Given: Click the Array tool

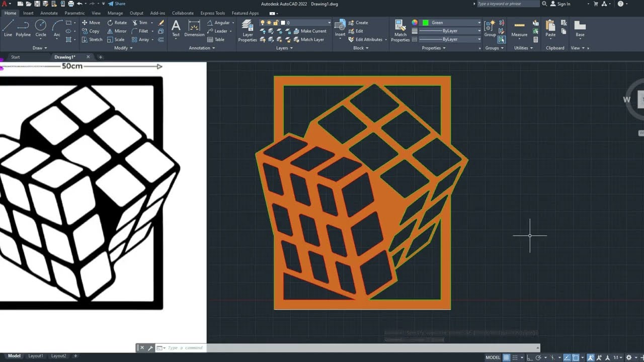Looking at the screenshot, I should [140, 39].
